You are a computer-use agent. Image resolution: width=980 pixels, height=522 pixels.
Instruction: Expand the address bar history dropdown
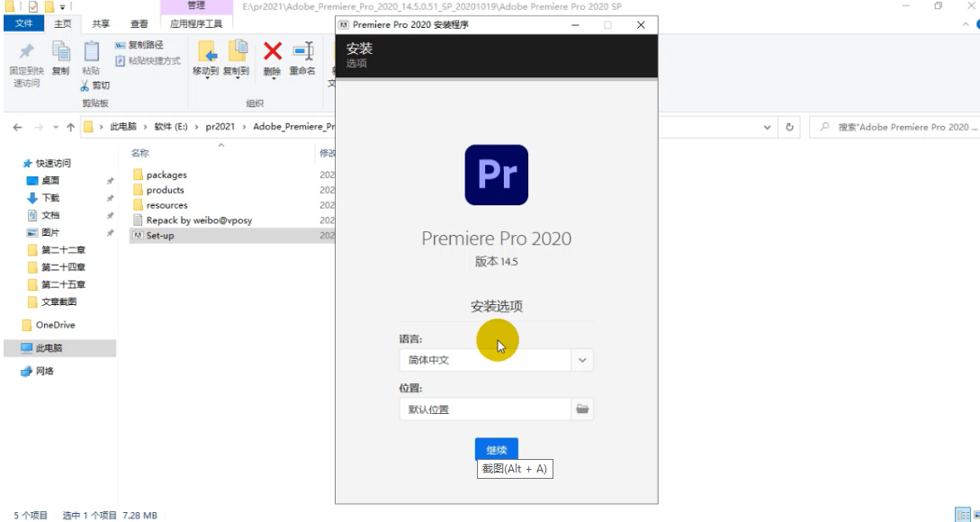click(x=767, y=127)
